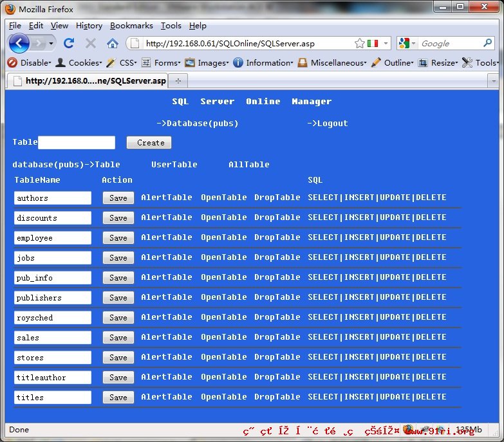Click UPDATE for roysched row
Image resolution: width=504 pixels, height=442 pixels.
pyautogui.click(x=395, y=317)
